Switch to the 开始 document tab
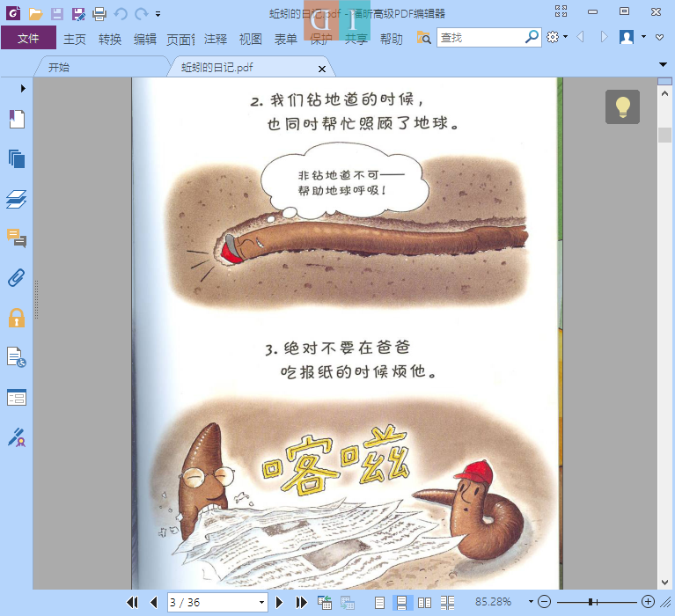This screenshot has width=675, height=616. click(x=59, y=68)
